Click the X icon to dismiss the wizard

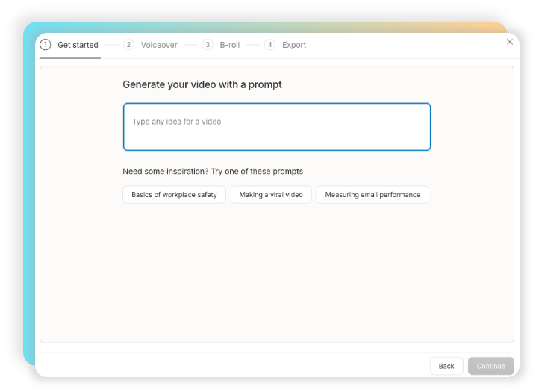click(x=510, y=42)
